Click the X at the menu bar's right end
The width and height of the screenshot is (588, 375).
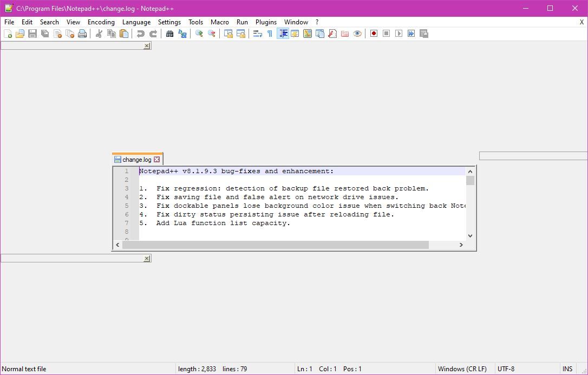click(x=582, y=22)
